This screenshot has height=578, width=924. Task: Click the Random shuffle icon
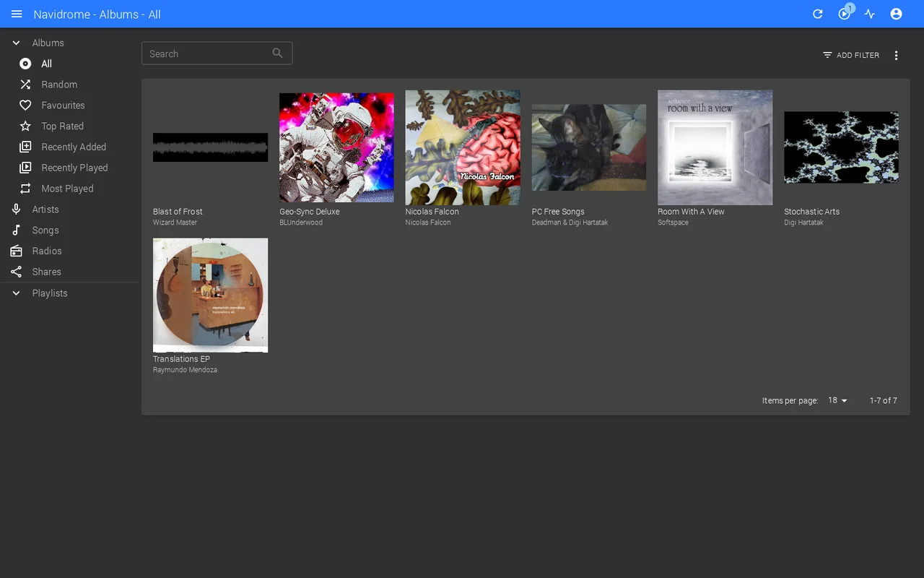pyautogui.click(x=25, y=85)
